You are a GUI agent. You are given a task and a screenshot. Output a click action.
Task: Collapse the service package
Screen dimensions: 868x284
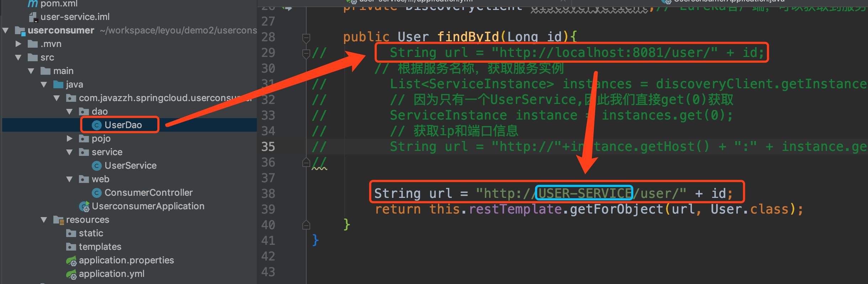[70, 152]
